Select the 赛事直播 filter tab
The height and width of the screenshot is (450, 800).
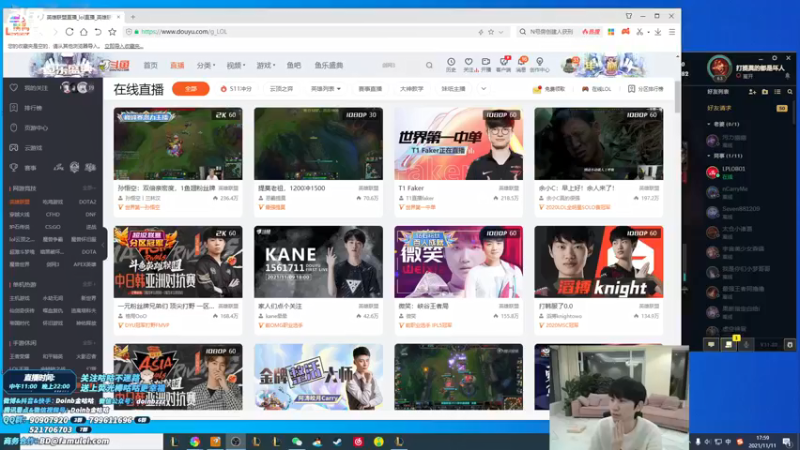(370, 89)
